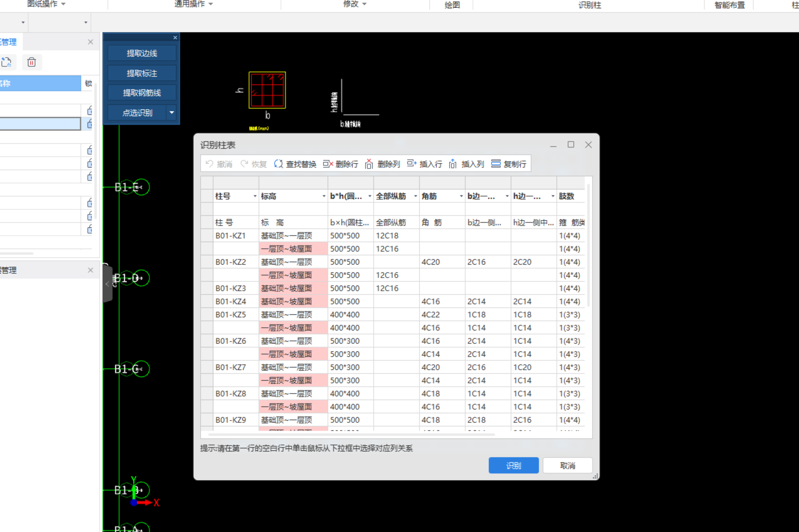The image size is (799, 532).
Task: Open the 角筋 column mapping dropdown
Action: [461, 196]
